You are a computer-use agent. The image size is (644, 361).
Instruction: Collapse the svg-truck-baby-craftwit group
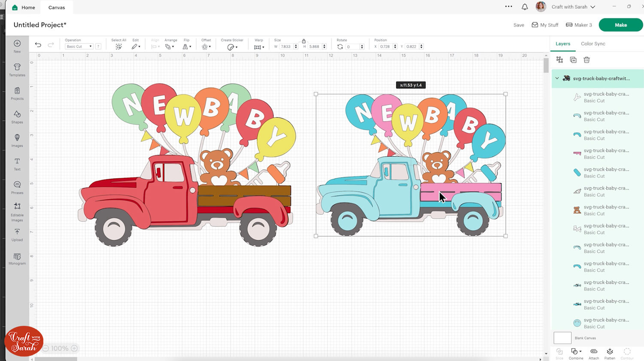pyautogui.click(x=557, y=78)
